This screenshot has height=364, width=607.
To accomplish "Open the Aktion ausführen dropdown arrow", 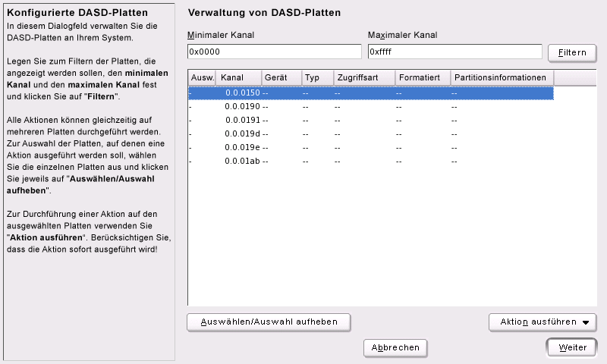I will click(x=585, y=322).
